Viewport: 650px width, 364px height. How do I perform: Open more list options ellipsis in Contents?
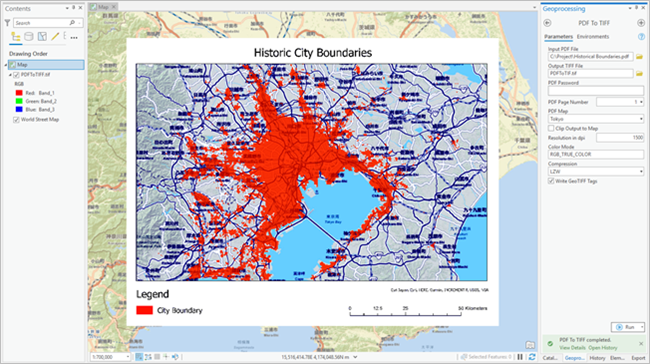tap(74, 37)
